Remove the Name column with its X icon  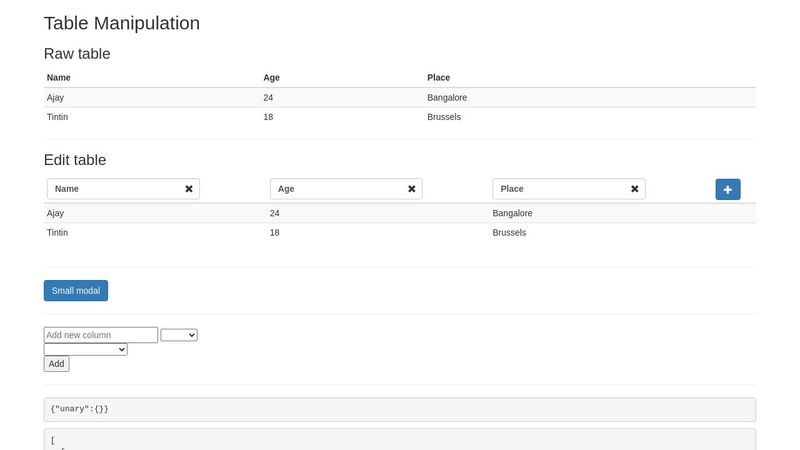pos(189,189)
